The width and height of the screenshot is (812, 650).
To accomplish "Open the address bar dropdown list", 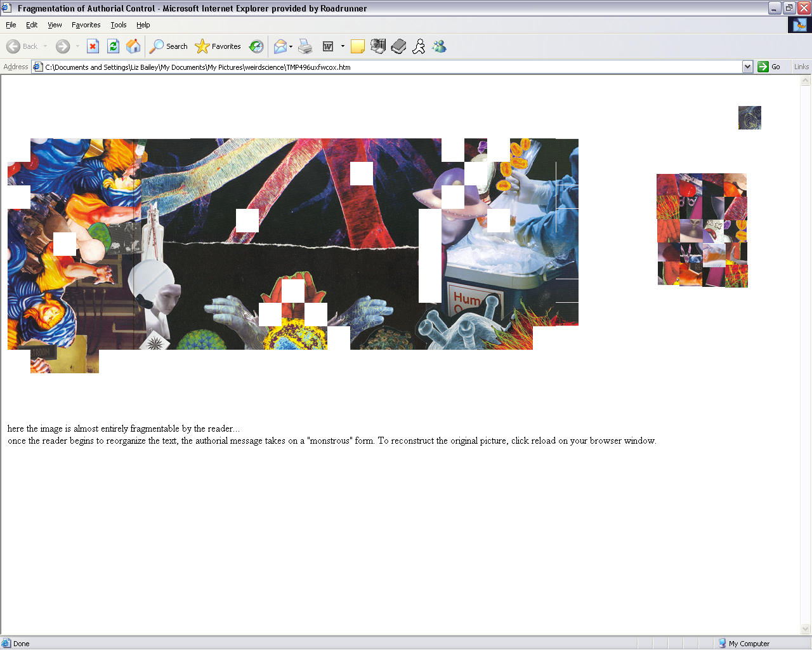I will [747, 67].
